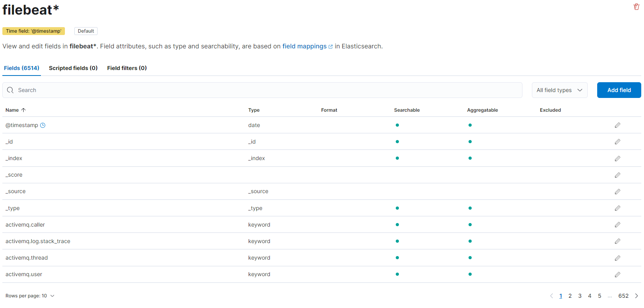This screenshot has height=308, width=644.
Task: Select the _index field name
Action: 14,158
